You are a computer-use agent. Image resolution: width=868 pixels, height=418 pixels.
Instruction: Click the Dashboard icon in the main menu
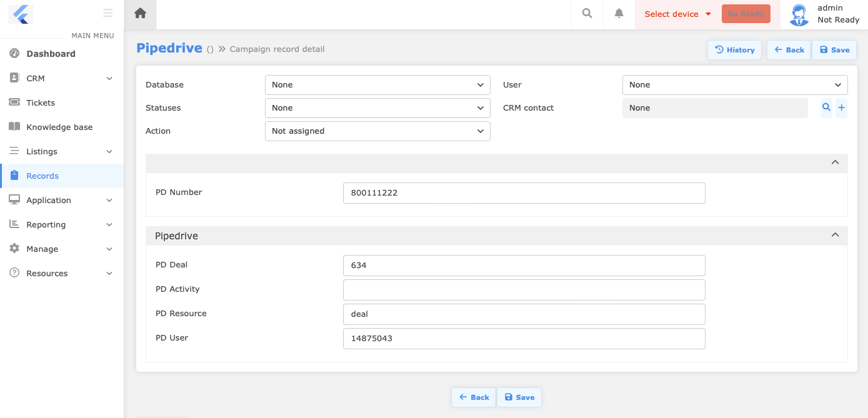14,53
